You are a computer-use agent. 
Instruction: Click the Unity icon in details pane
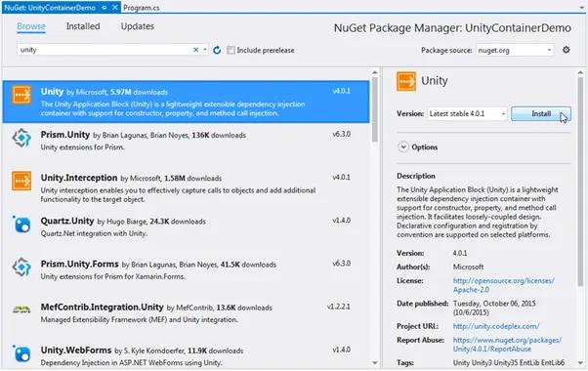(x=406, y=81)
